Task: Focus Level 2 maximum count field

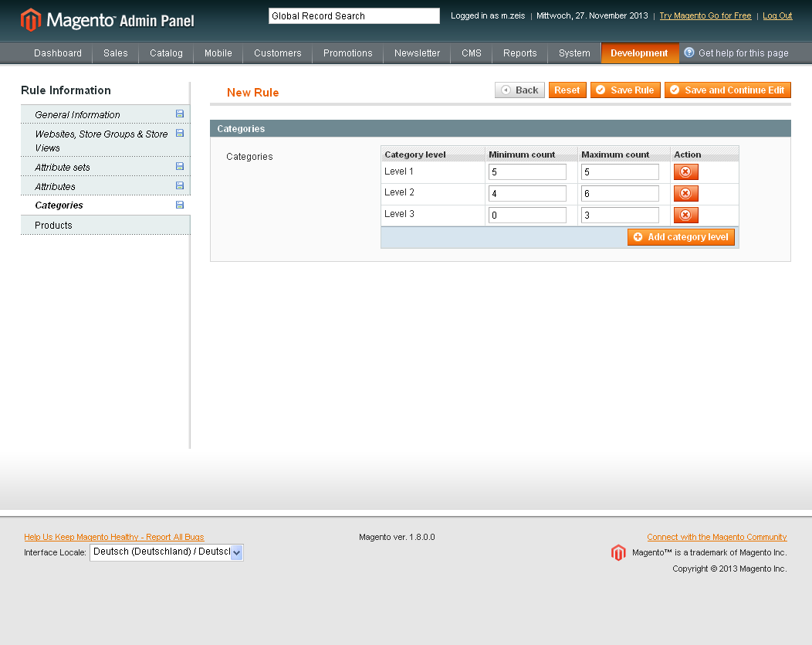Action: click(620, 193)
